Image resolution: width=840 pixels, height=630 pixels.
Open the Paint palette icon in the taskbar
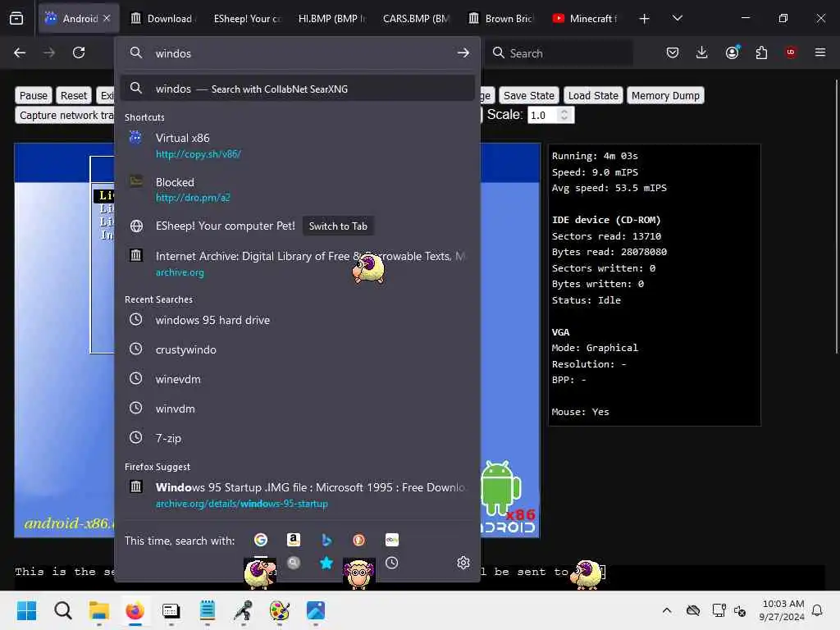(279, 610)
